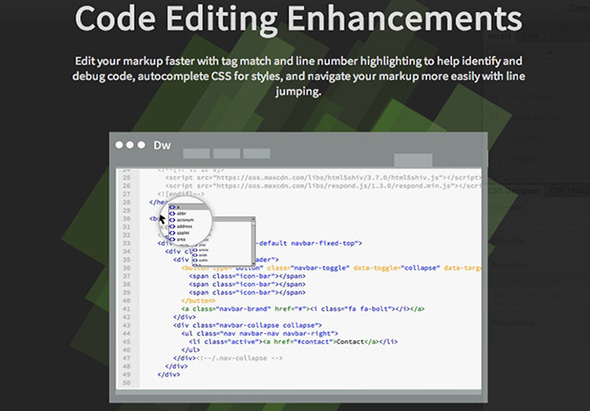
Task: Click the code hint popup's vertical scrollbar
Action: tap(254, 241)
